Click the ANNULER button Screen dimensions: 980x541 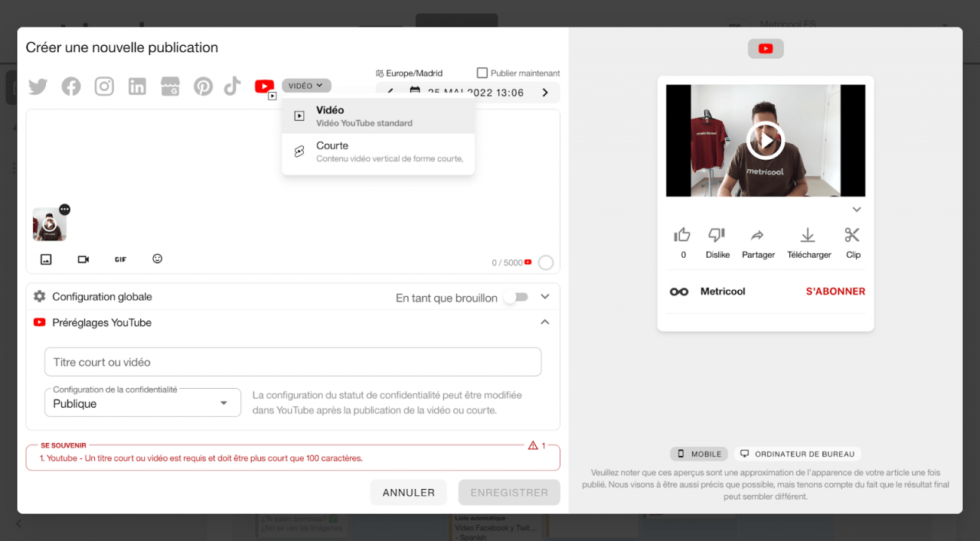point(408,492)
